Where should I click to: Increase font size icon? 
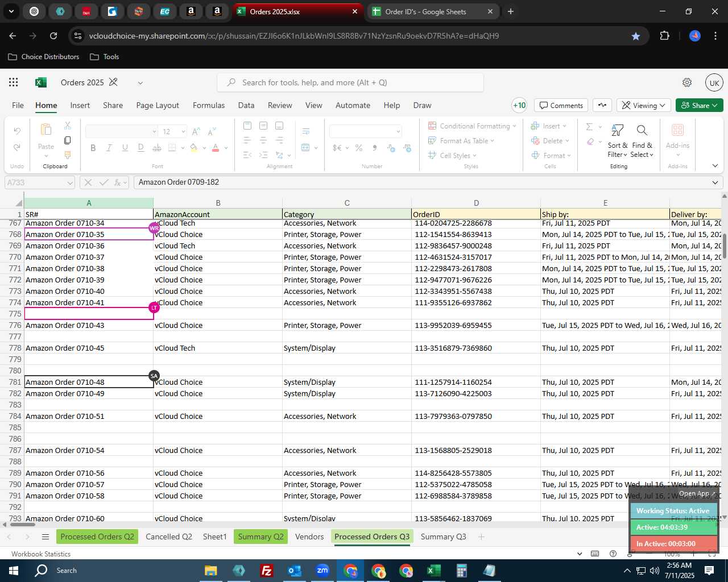tap(196, 131)
